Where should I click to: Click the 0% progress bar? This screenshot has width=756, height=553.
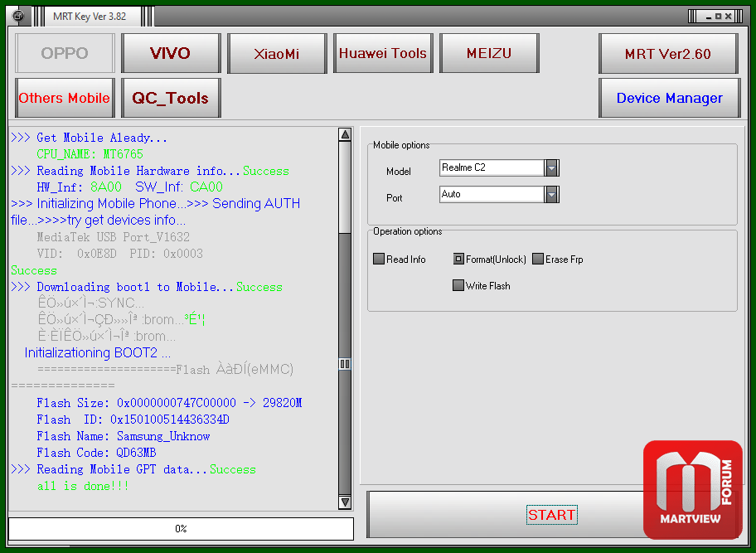click(x=182, y=529)
